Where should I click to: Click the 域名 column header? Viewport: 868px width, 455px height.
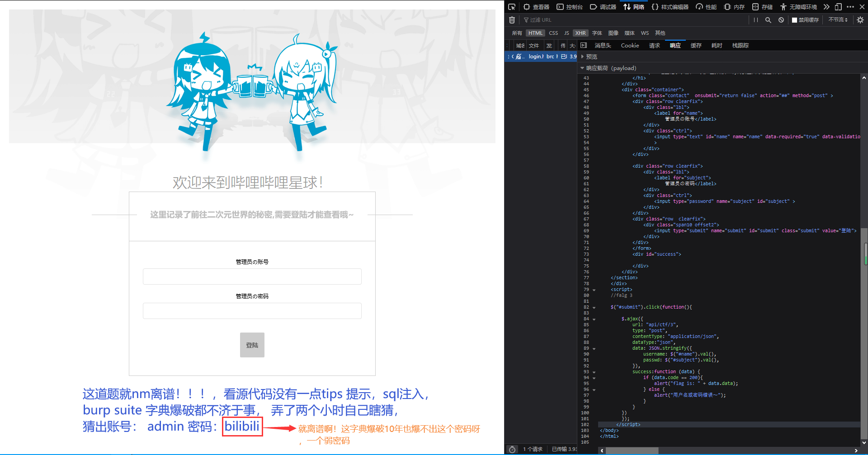[520, 46]
